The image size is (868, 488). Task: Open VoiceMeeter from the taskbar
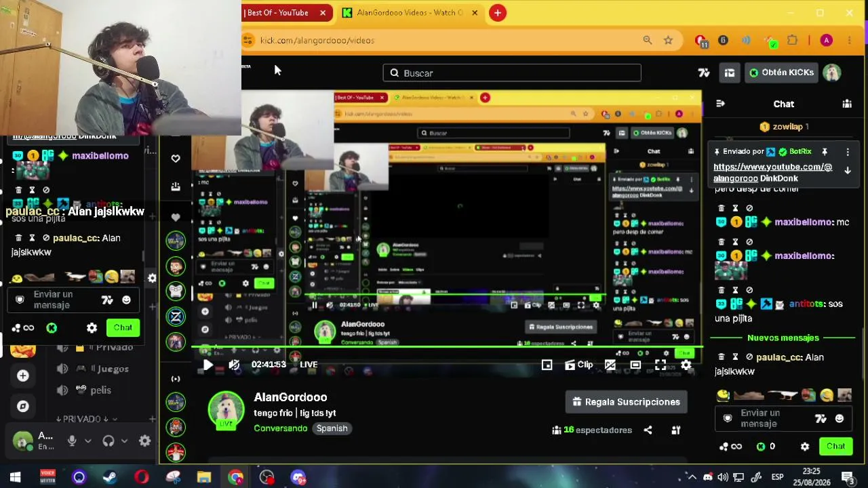(x=47, y=477)
